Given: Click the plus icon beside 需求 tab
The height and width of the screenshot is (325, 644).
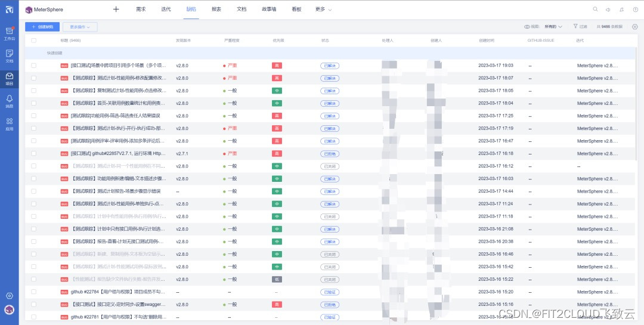Looking at the screenshot, I should click(x=116, y=9).
